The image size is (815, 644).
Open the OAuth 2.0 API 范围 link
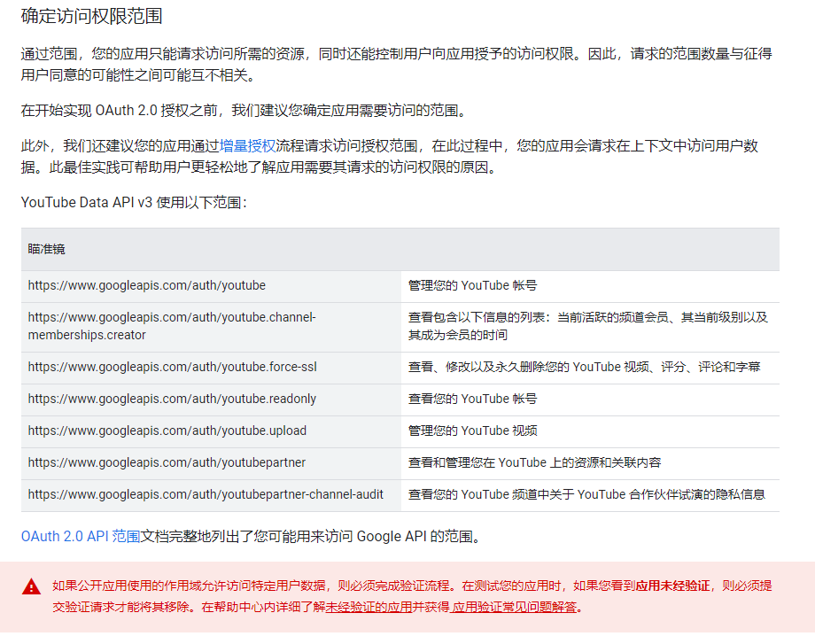(x=81, y=536)
